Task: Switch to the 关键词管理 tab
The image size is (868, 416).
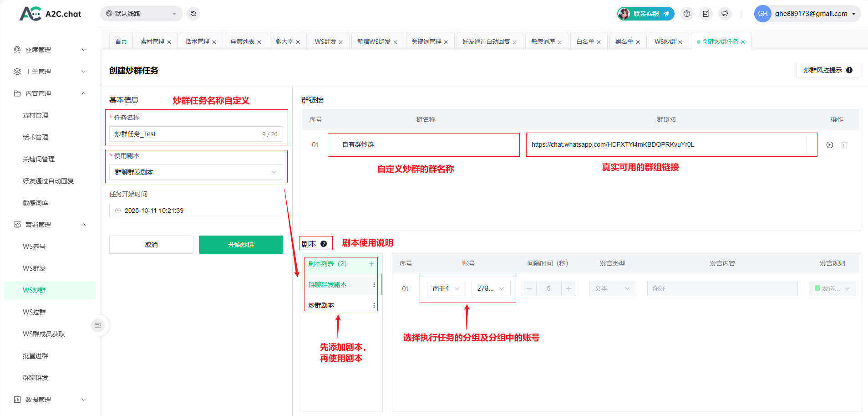Action: click(x=426, y=41)
